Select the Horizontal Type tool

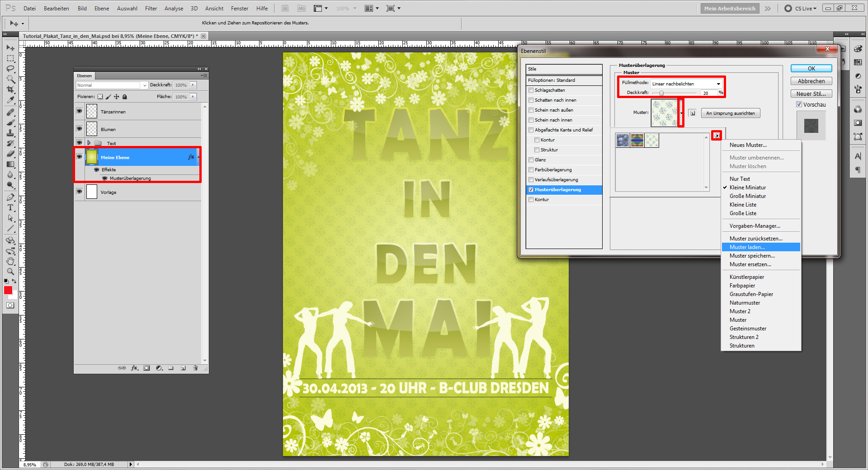click(x=10, y=208)
